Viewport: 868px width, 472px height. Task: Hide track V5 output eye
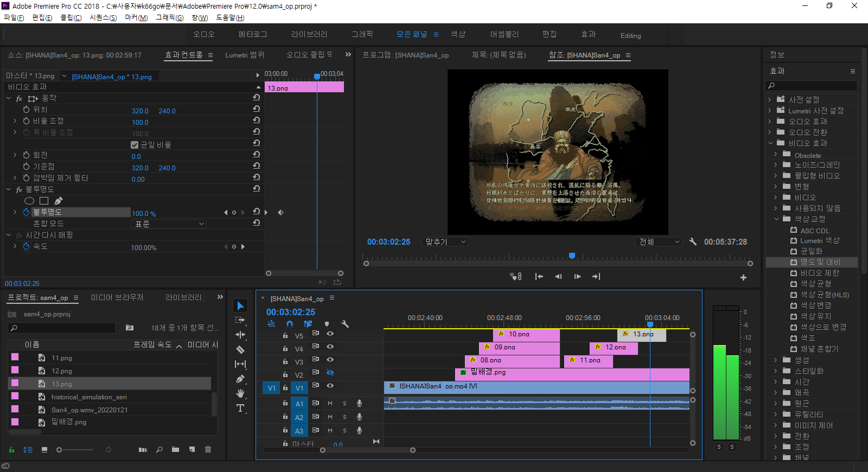(x=330, y=334)
